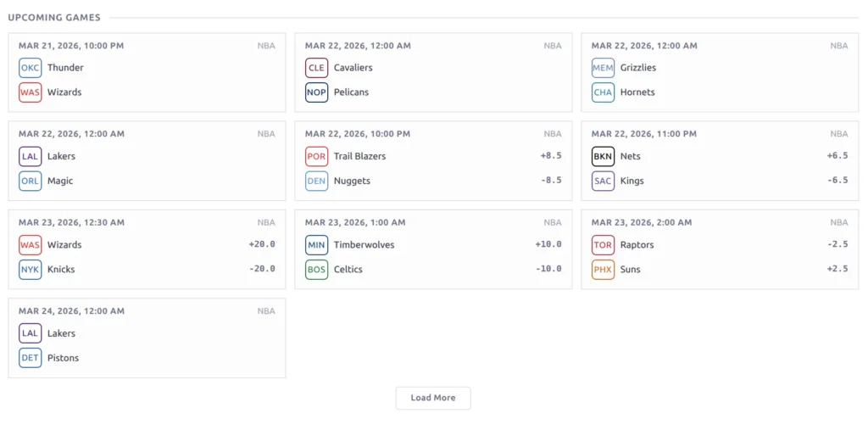Click the MAR 21, 2026, 10:00 PM date
This screenshot has width=868, height=430.
[x=71, y=46]
